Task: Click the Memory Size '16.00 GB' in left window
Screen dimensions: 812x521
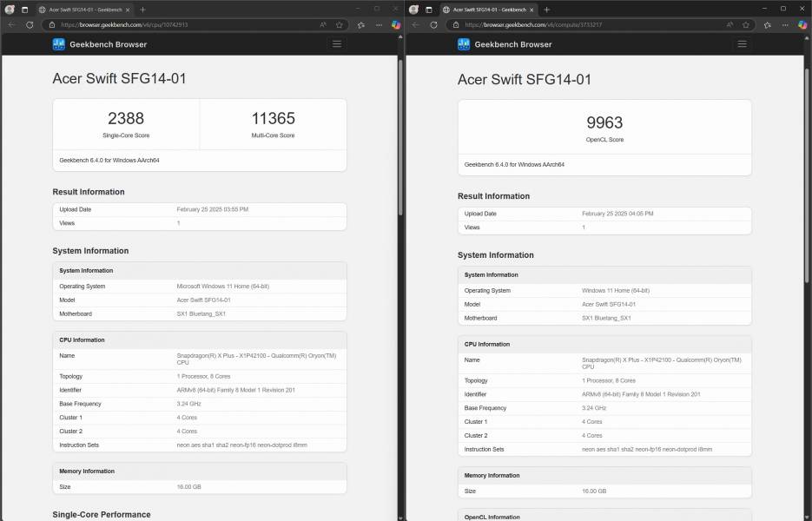Action: click(188, 487)
